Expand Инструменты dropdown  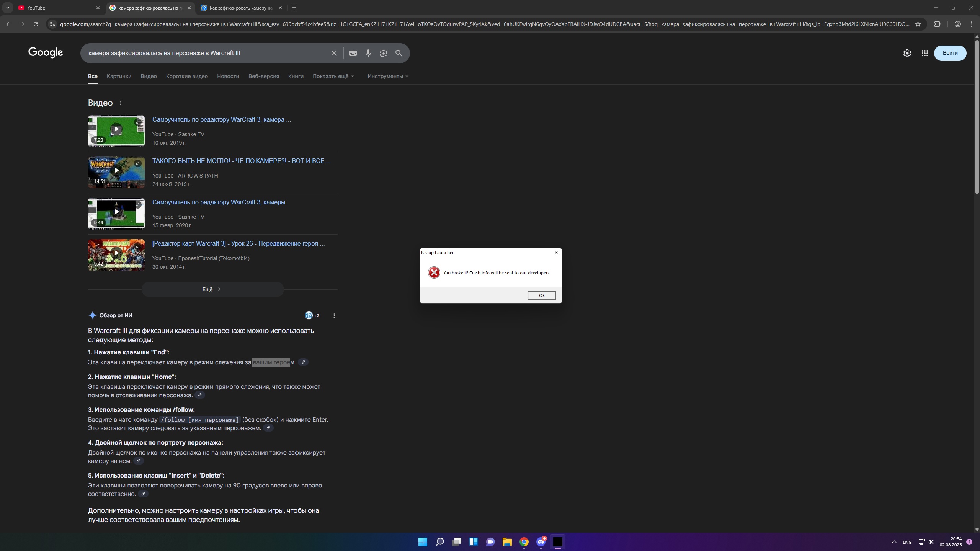click(x=388, y=76)
